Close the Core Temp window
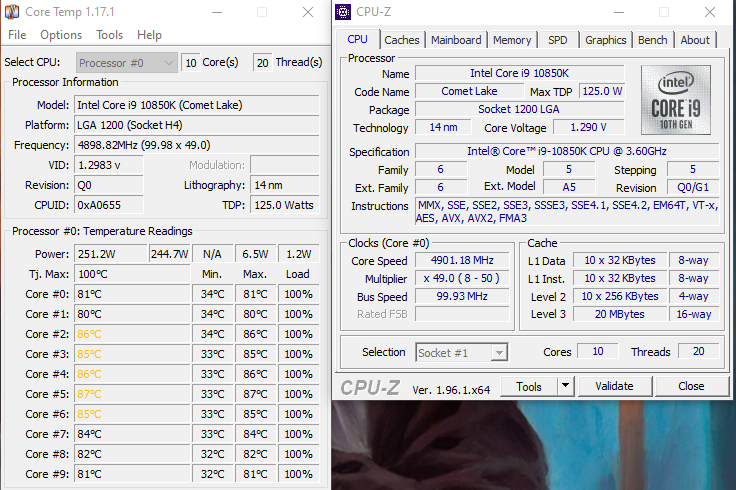736x490 pixels. click(308, 12)
